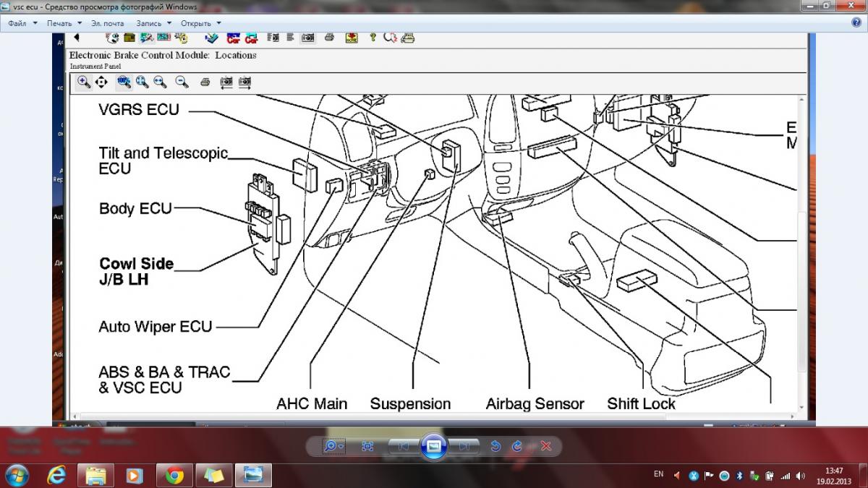The image size is (868, 488).
Task: Click the previous figure camera icon
Action: [226, 82]
